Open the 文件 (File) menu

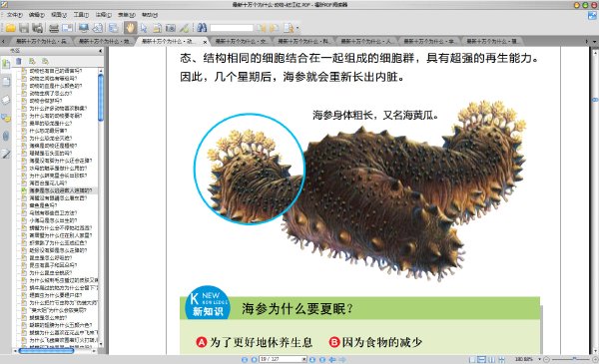(15, 15)
